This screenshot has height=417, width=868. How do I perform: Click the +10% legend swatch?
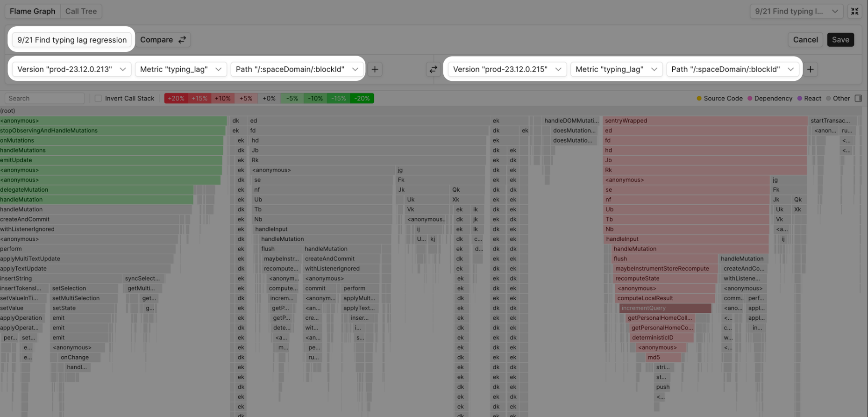223,98
